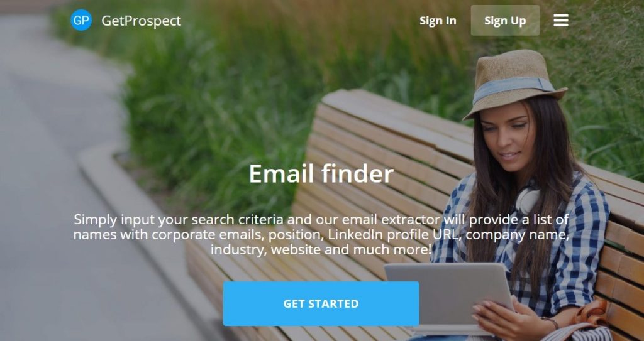This screenshot has width=644, height=341.
Task: Click the Email finder heading
Action: click(x=321, y=173)
